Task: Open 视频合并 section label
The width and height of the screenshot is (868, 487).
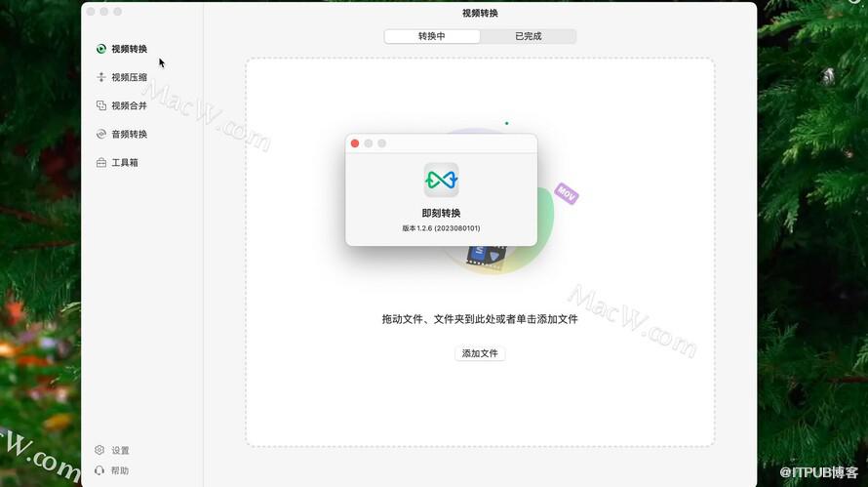Action: pos(129,105)
